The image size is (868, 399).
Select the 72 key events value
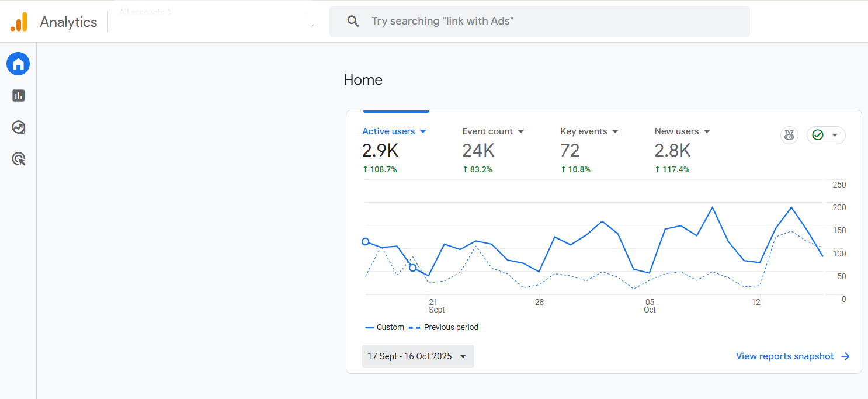coord(570,151)
